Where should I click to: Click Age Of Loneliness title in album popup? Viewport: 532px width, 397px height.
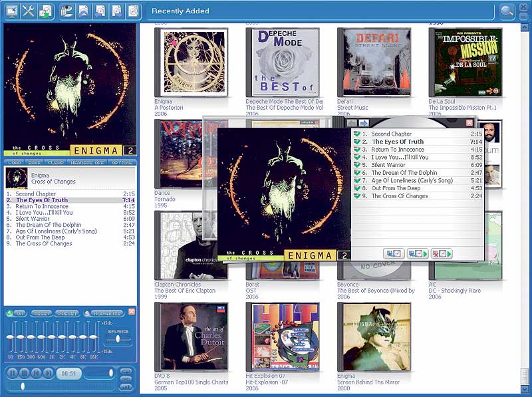pos(412,180)
